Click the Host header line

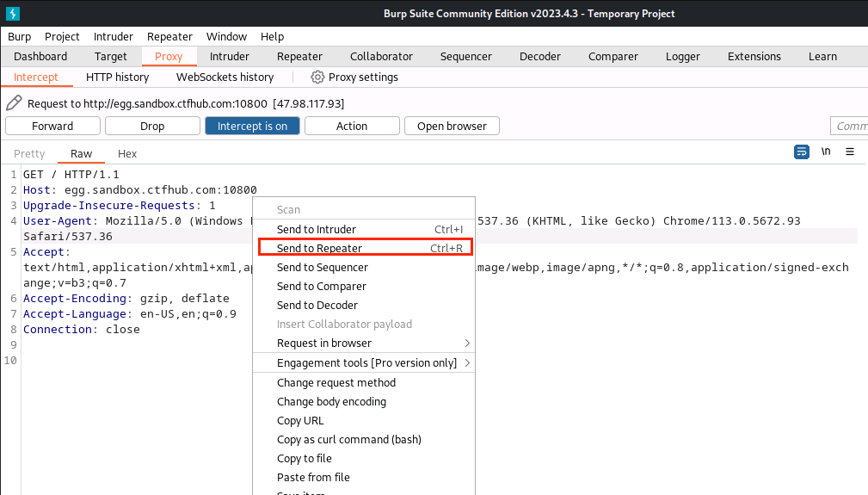click(x=139, y=190)
